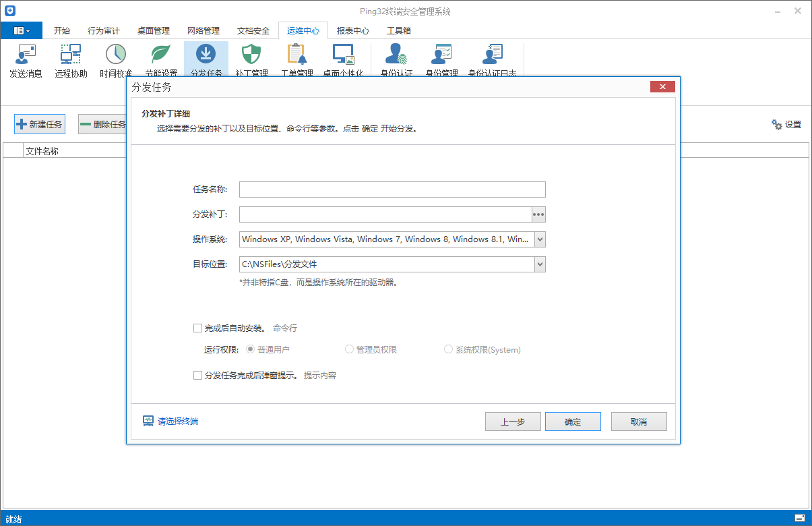Click 取消 to cancel dialog
The height and width of the screenshot is (526, 812).
point(639,421)
